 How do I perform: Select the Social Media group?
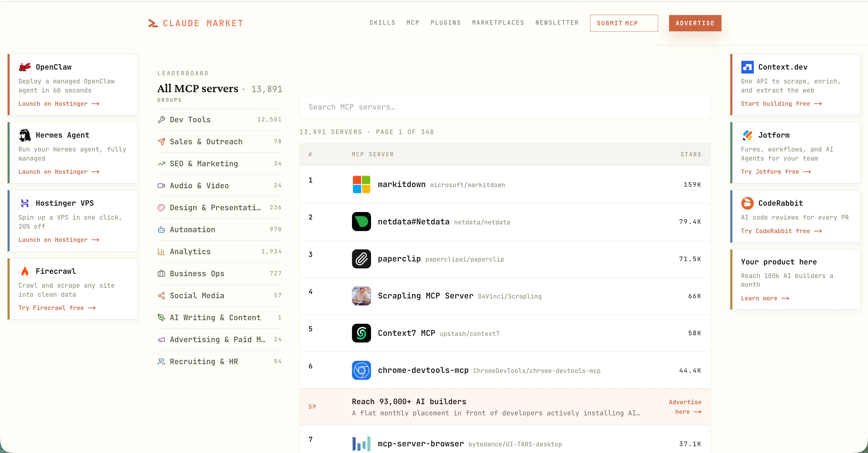click(x=219, y=295)
